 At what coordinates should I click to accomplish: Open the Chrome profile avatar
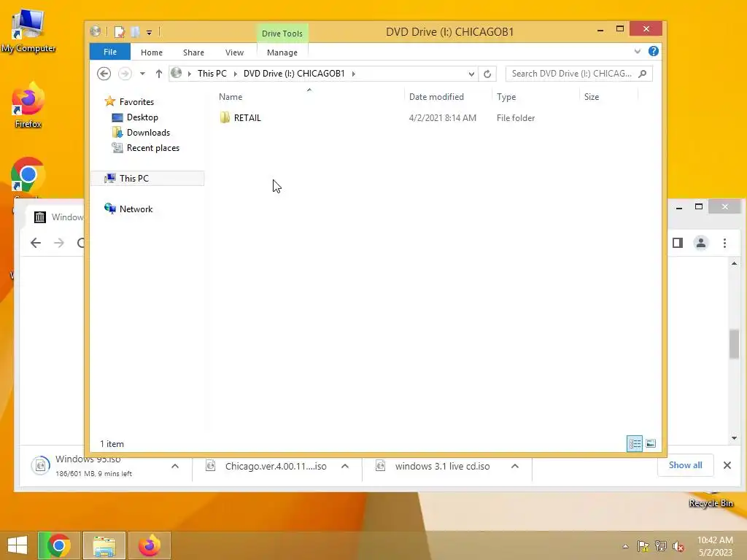pos(701,243)
